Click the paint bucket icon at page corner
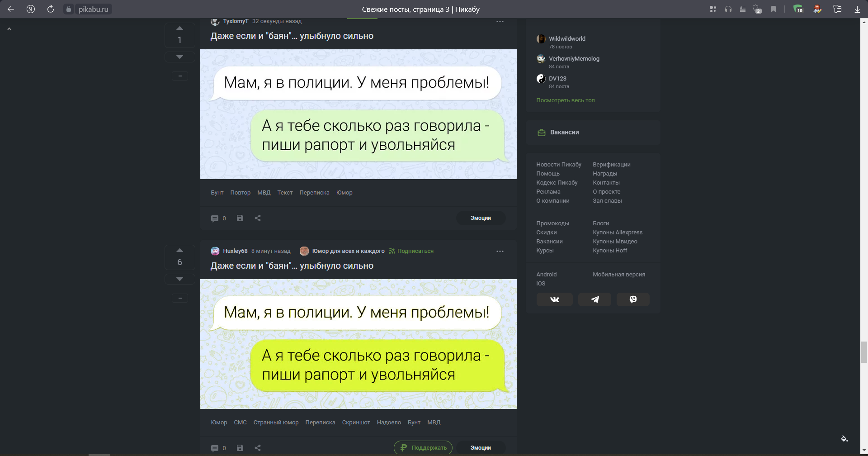This screenshot has width=868, height=456. point(844,438)
